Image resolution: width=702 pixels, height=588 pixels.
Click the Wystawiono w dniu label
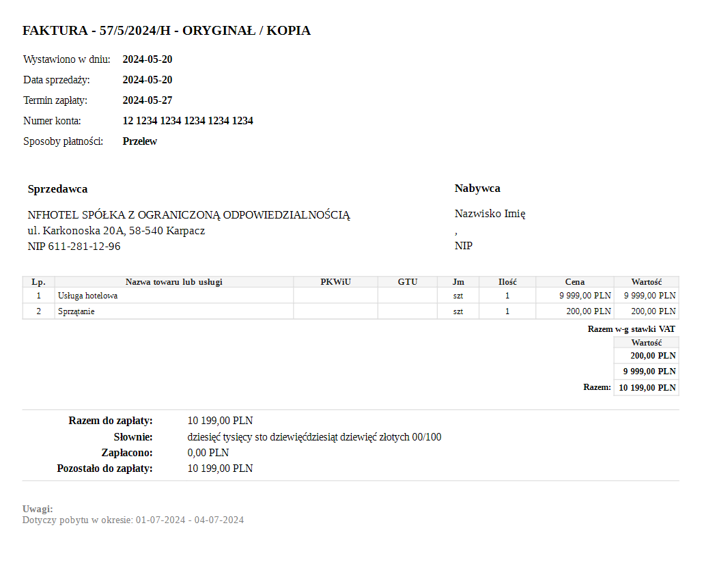(x=67, y=59)
